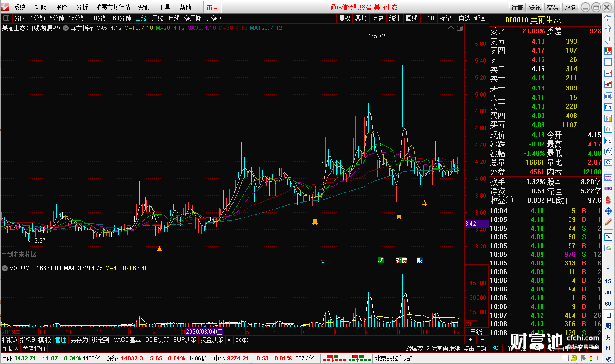The width and height of the screenshot is (615, 364).
Task: Switch chart to 15分钟 period
Action: (x=77, y=18)
